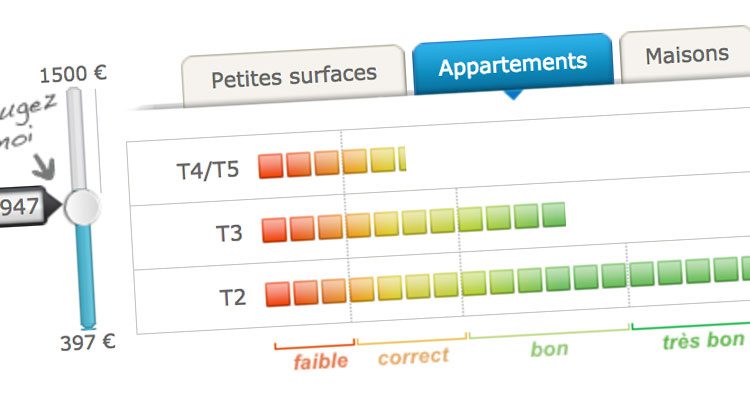Click the très bon rating label
Screen dimensions: 750x400
click(x=703, y=341)
